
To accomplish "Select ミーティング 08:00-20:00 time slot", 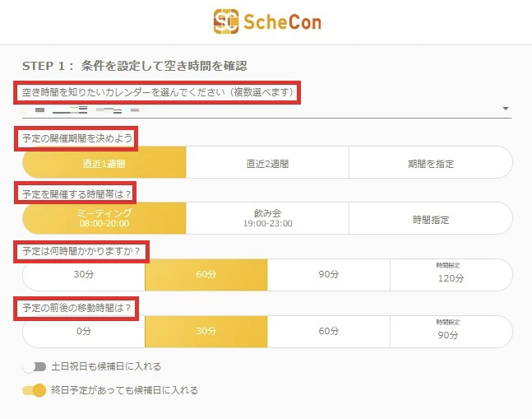I will coord(104,218).
